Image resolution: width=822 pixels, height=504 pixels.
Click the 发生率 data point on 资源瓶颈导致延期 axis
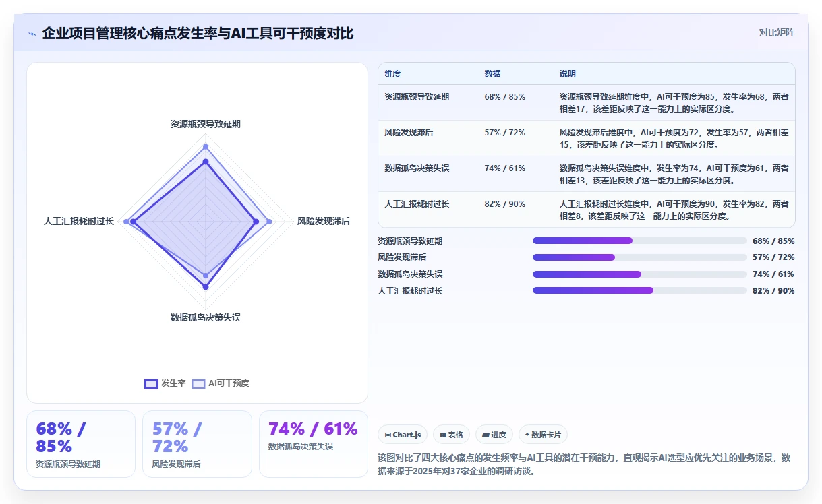click(x=206, y=162)
